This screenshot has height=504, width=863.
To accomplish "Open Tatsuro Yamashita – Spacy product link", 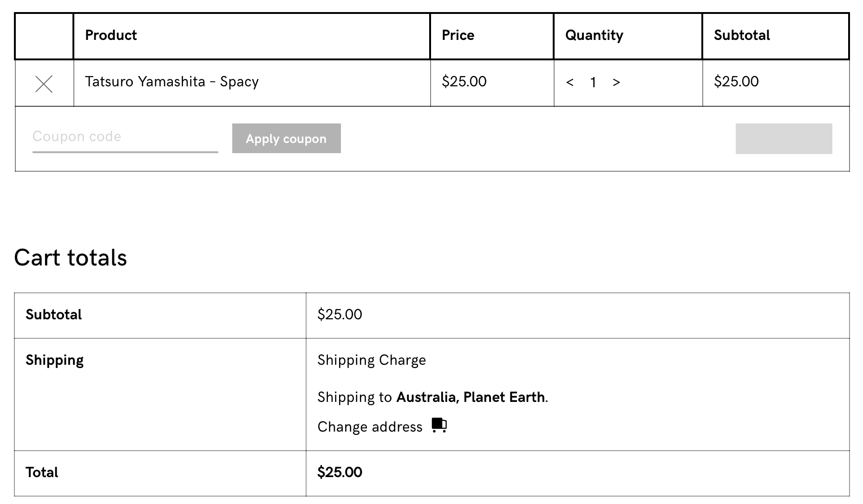I will point(171,82).
